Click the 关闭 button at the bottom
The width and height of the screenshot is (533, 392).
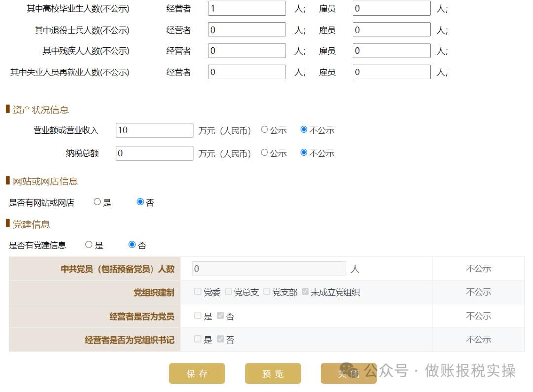(x=348, y=373)
